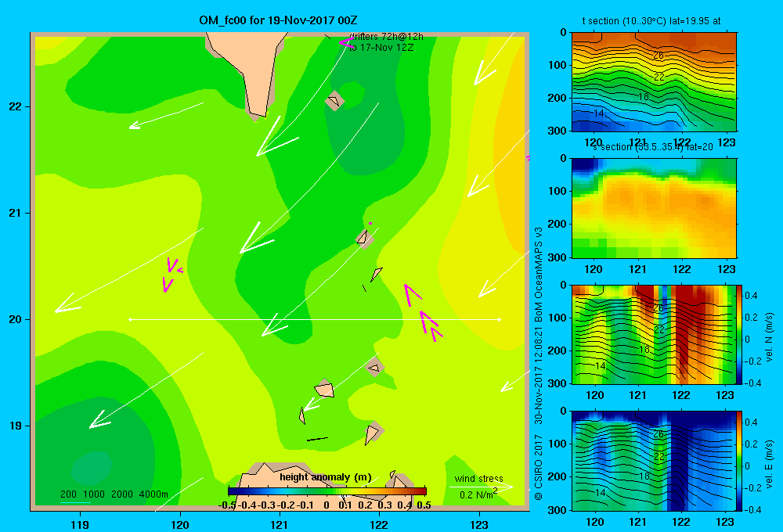Image resolution: width=783 pixels, height=532 pixels.
Task: Click the vertical CSIRO BoM OceanMAPS v3 copyright text
Action: pyautogui.click(x=539, y=363)
